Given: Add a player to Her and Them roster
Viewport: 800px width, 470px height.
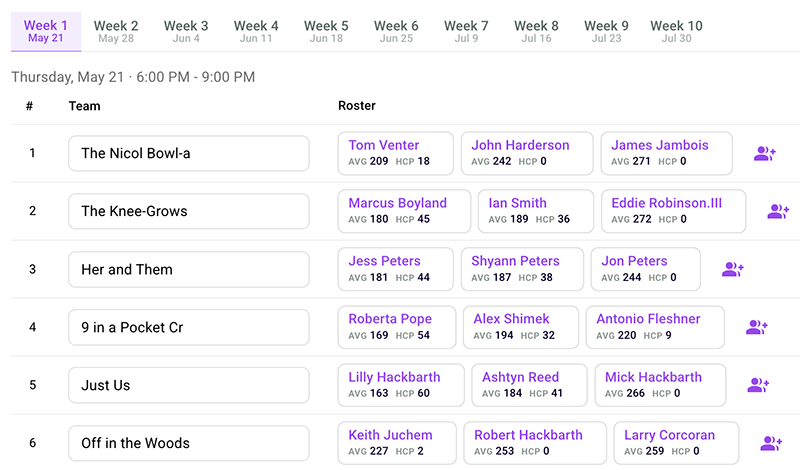Looking at the screenshot, I should 733,269.
